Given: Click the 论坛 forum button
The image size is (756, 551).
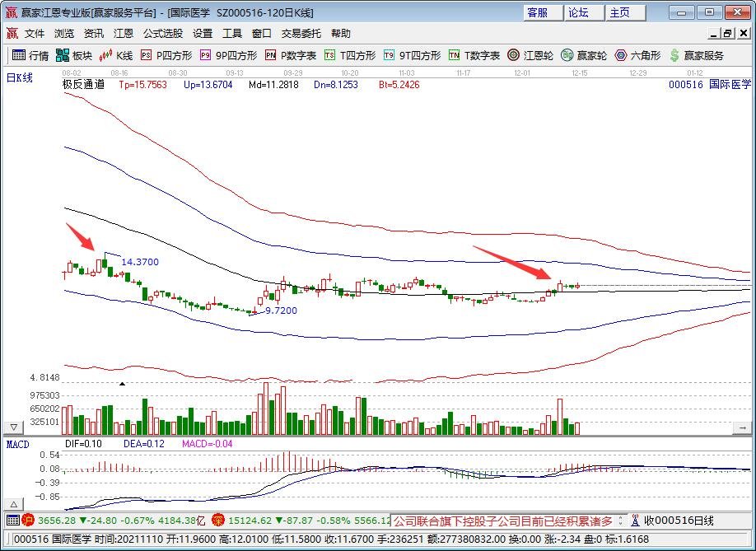Looking at the screenshot, I should [578, 12].
